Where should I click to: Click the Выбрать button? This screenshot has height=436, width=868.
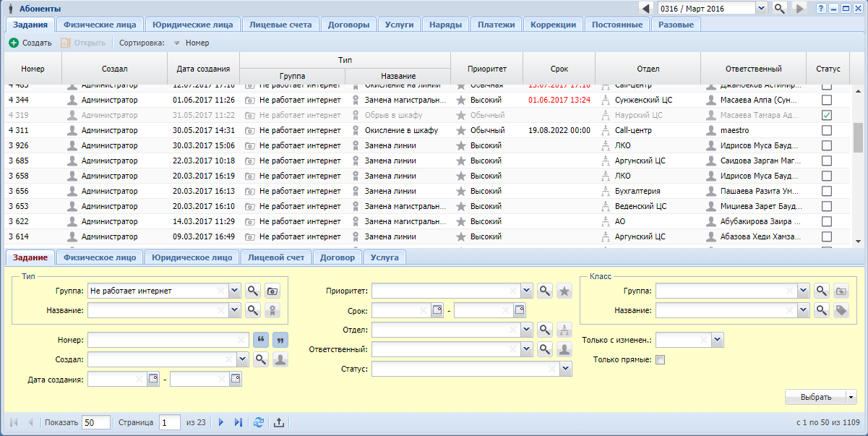pyautogui.click(x=815, y=397)
